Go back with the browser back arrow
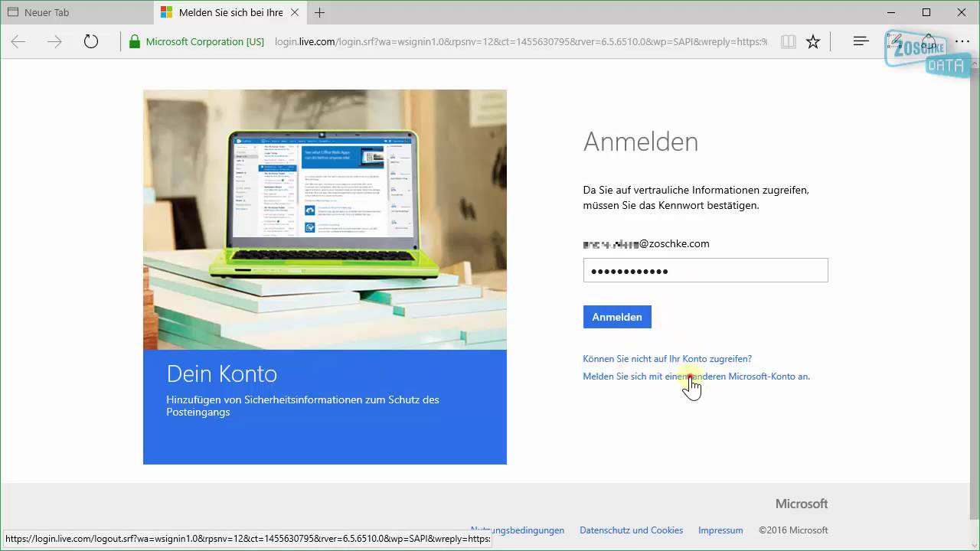 click(18, 42)
